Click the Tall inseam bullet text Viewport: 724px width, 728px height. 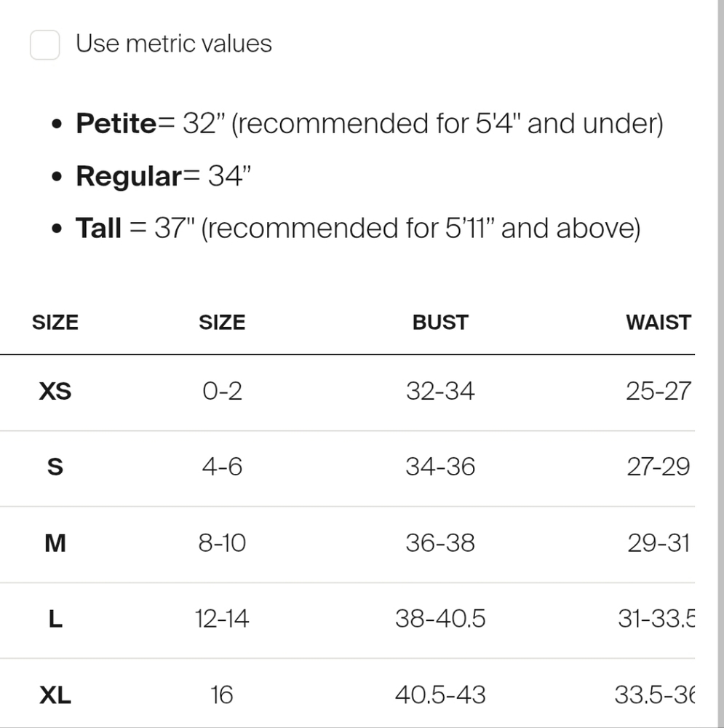tap(358, 228)
